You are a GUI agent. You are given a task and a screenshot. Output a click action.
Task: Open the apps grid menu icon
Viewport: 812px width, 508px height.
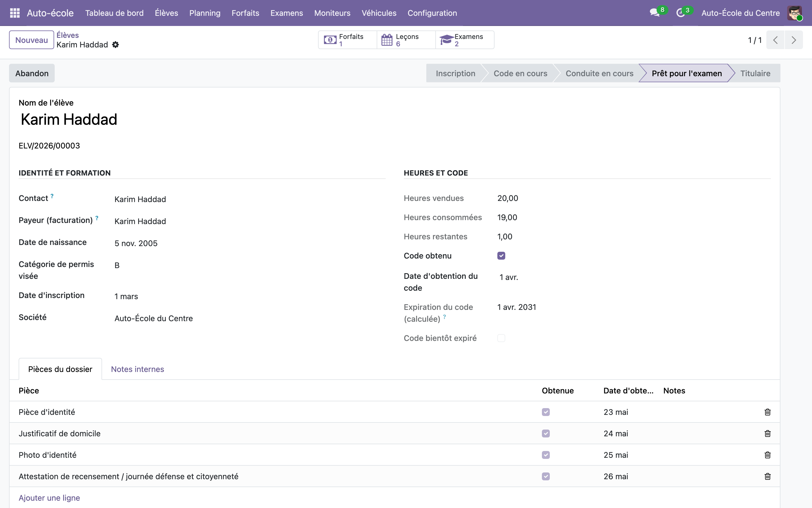pyautogui.click(x=15, y=13)
